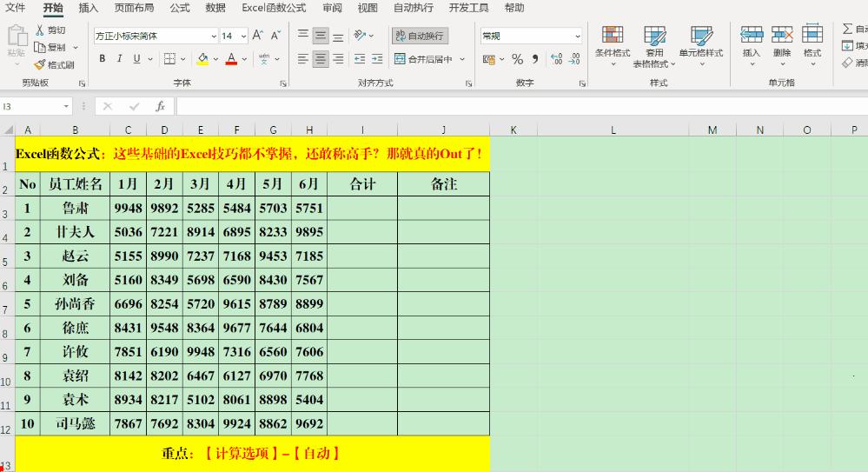Click the phonetic guide (wén) icon
This screenshot has width=868, height=472.
264,59
